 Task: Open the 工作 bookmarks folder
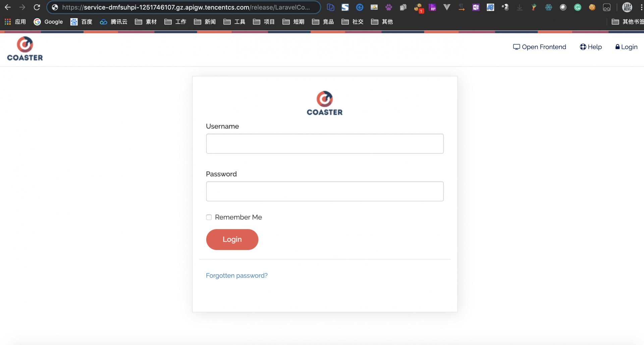[x=175, y=22]
